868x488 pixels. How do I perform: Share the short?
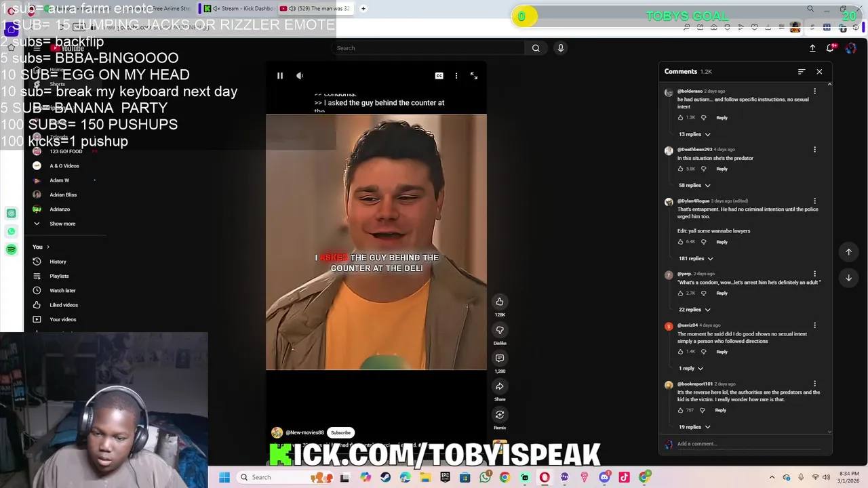(x=500, y=386)
